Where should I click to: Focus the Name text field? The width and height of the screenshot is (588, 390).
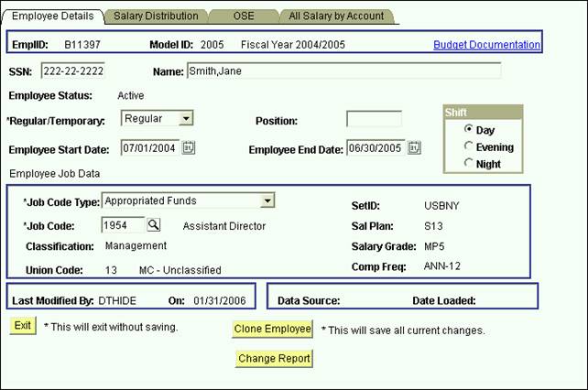click(x=343, y=71)
